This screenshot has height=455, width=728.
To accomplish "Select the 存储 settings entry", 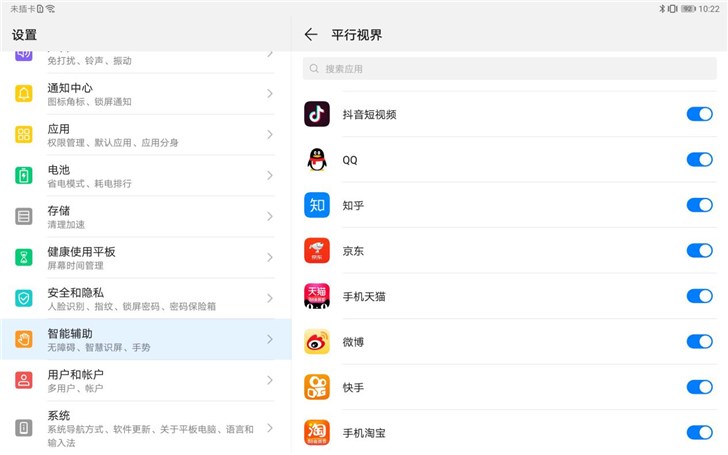I will click(x=146, y=216).
